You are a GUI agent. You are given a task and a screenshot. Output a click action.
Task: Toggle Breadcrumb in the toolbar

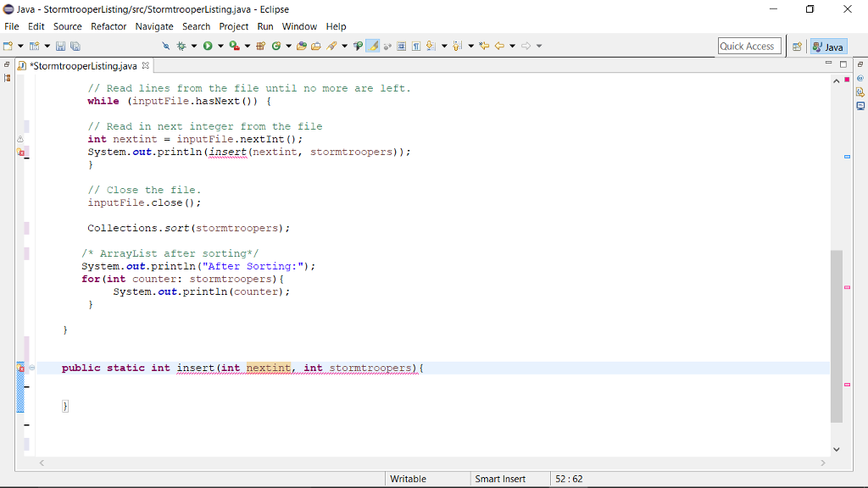[x=359, y=46]
